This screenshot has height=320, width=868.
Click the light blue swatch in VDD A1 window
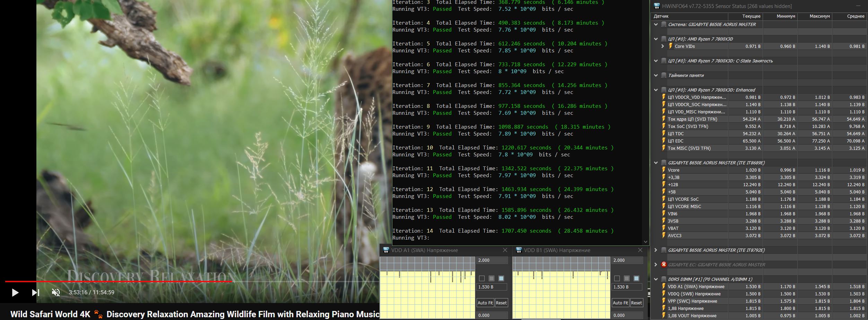501,278
